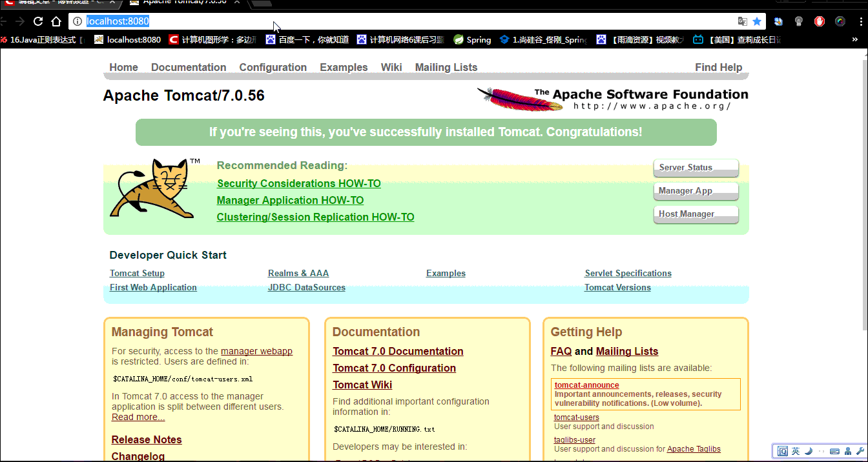This screenshot has height=462, width=868.
Task: Open the Configuration nav item
Action: coord(273,67)
